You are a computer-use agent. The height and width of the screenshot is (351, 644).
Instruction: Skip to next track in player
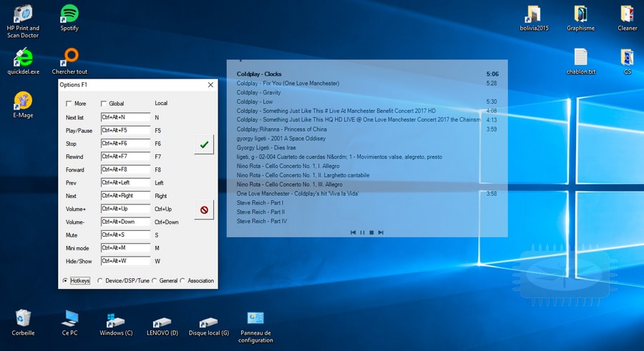[x=381, y=232]
